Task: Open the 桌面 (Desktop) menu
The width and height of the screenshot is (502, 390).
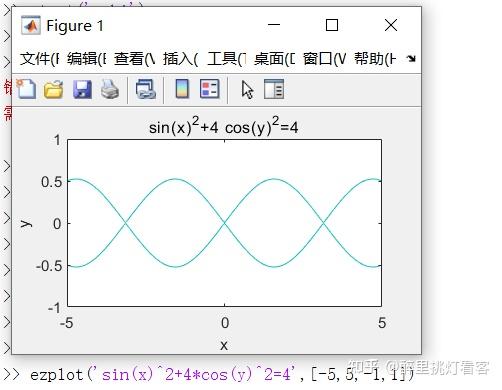Action: [x=274, y=59]
